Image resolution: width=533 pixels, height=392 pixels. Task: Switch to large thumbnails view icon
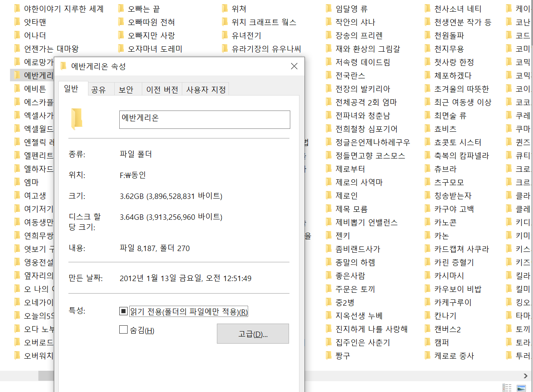(521, 387)
